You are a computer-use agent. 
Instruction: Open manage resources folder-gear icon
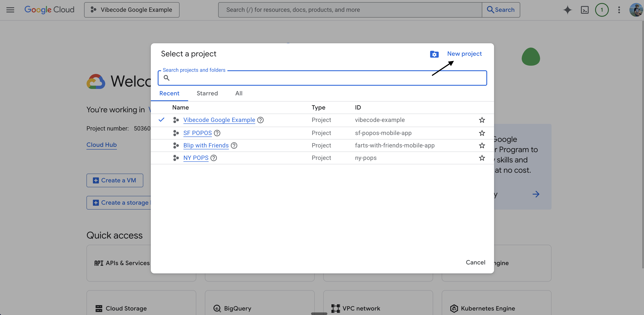pyautogui.click(x=434, y=54)
